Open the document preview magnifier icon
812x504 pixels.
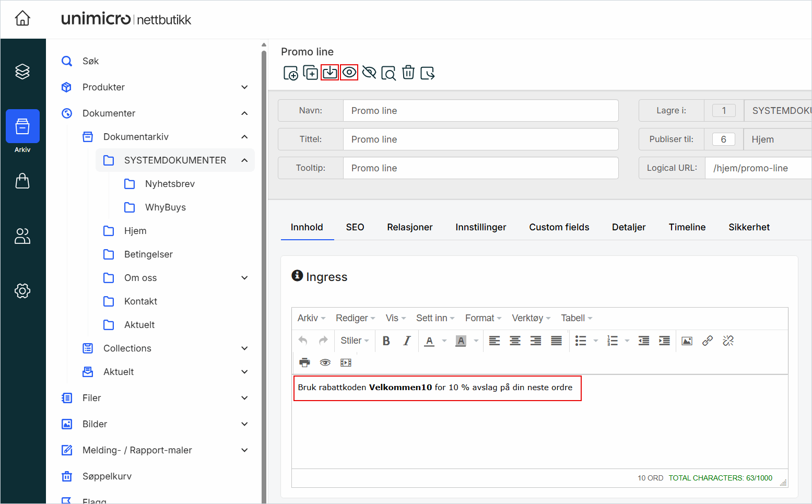point(389,73)
